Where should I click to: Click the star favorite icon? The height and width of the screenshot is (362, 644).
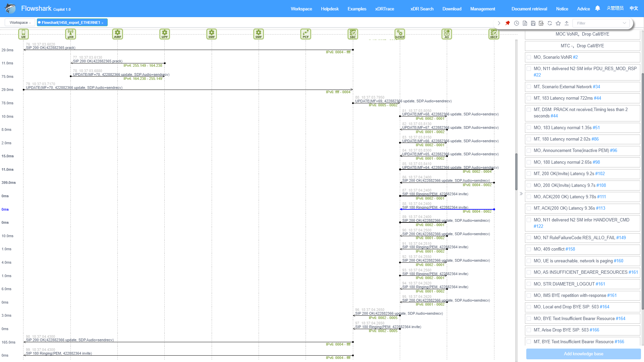(x=558, y=23)
